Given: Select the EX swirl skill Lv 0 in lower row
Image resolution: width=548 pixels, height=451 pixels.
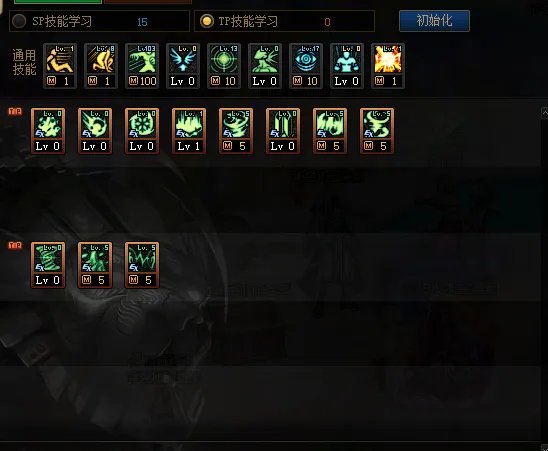Looking at the screenshot, I should tap(48, 265).
